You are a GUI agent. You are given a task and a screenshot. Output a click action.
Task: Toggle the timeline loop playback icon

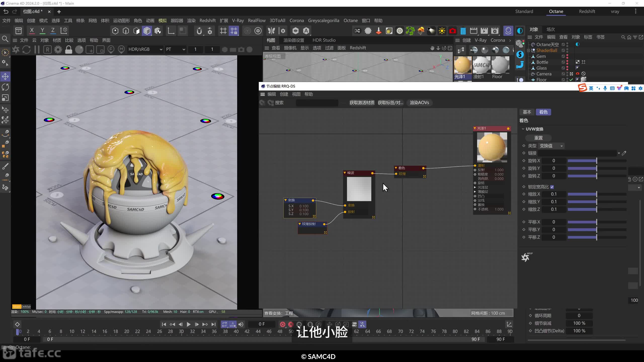224,324
